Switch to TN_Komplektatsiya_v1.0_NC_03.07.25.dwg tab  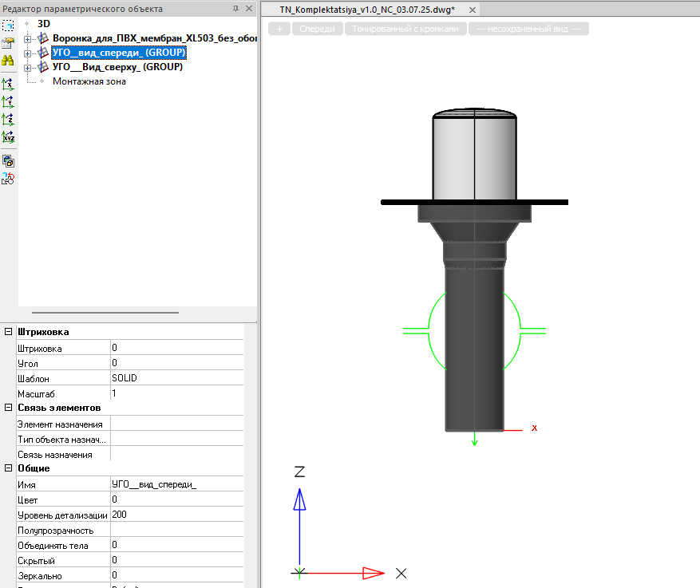click(x=366, y=10)
